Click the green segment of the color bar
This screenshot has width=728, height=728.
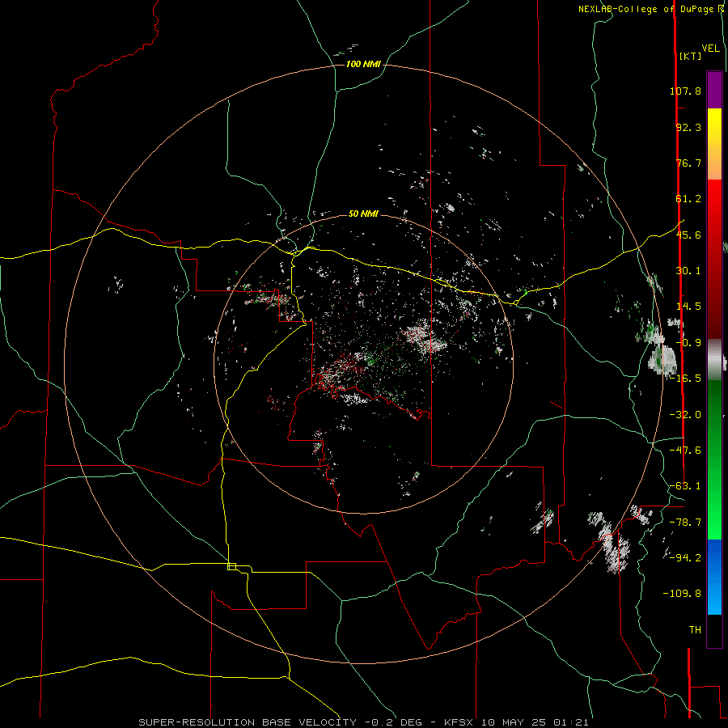point(714,459)
